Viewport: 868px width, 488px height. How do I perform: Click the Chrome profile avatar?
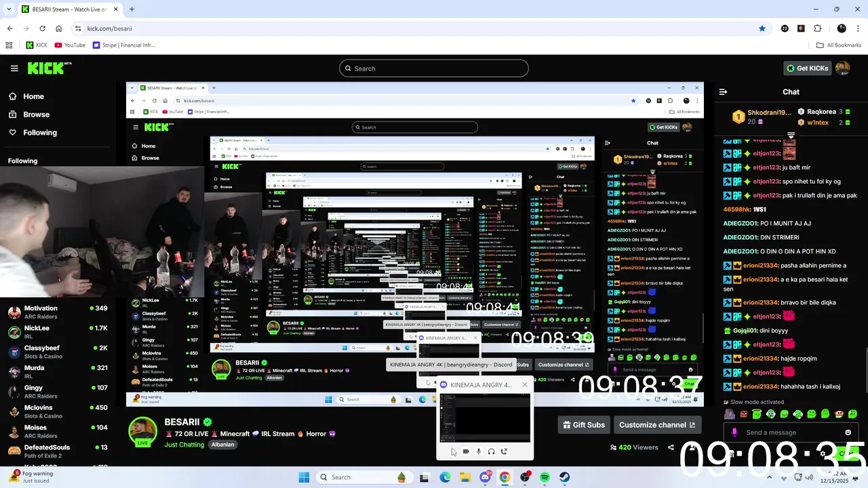click(842, 28)
